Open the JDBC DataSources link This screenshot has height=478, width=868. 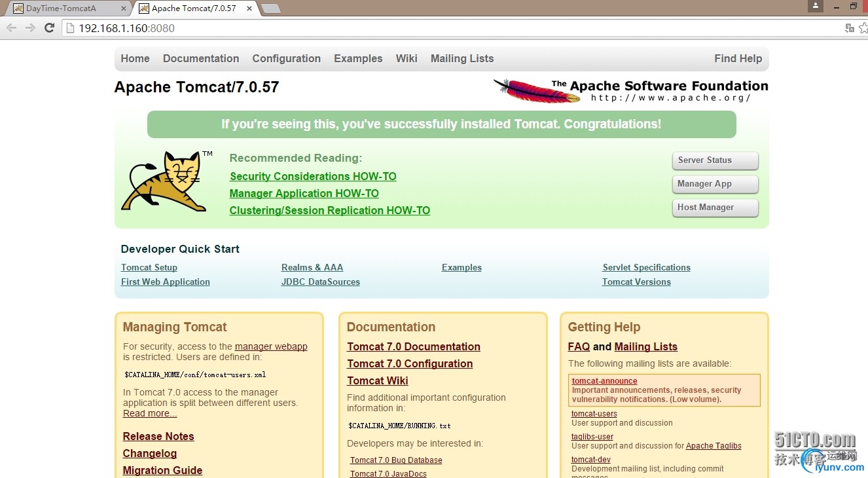321,282
